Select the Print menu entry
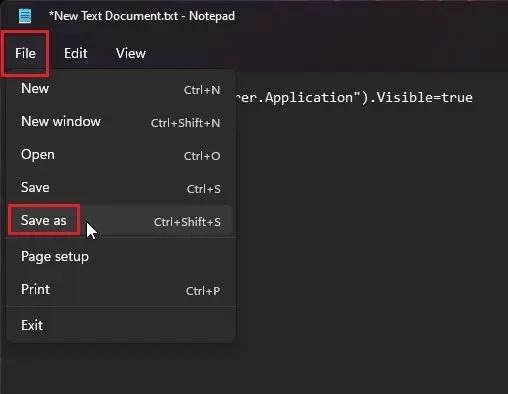The image size is (508, 394). [121, 290]
